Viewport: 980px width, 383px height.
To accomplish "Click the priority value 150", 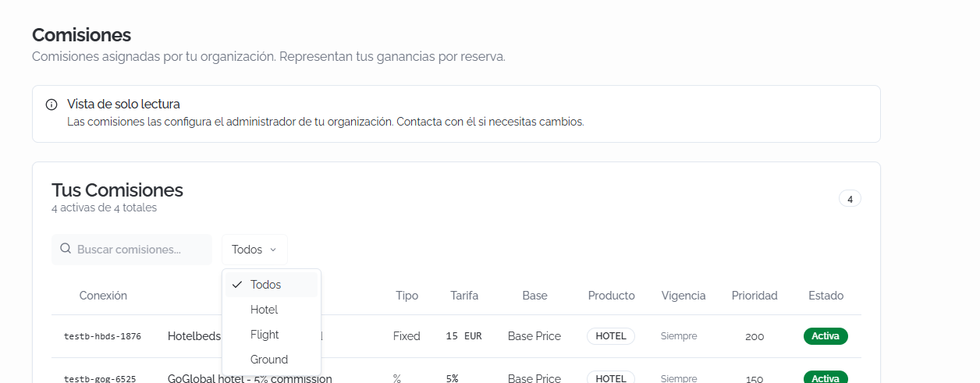I will tap(755, 379).
